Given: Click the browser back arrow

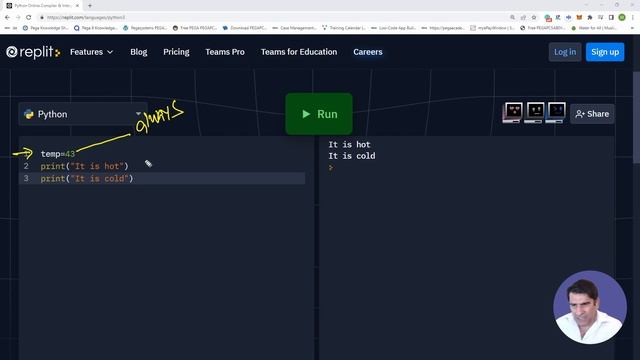Looking at the screenshot, I should pos(7,18).
